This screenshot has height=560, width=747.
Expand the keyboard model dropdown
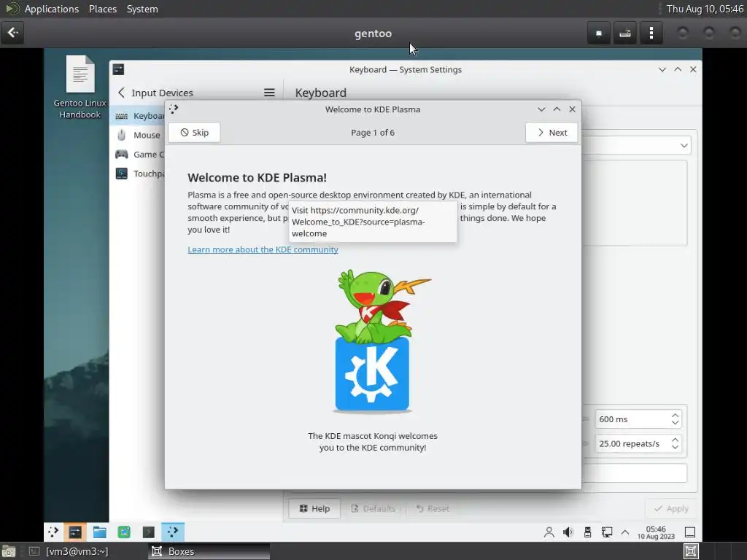click(x=684, y=145)
